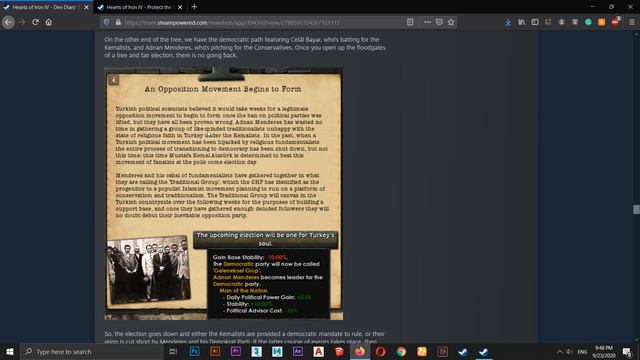
Task: Switch to Firefox in taskbar
Action: pos(360,351)
